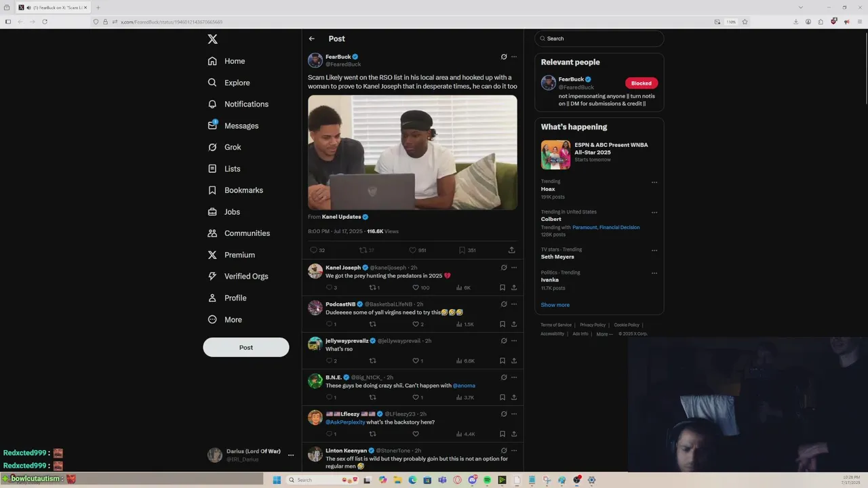Open Kanel Joseph reply more options
Image resolution: width=868 pixels, height=488 pixels.
pyautogui.click(x=514, y=268)
